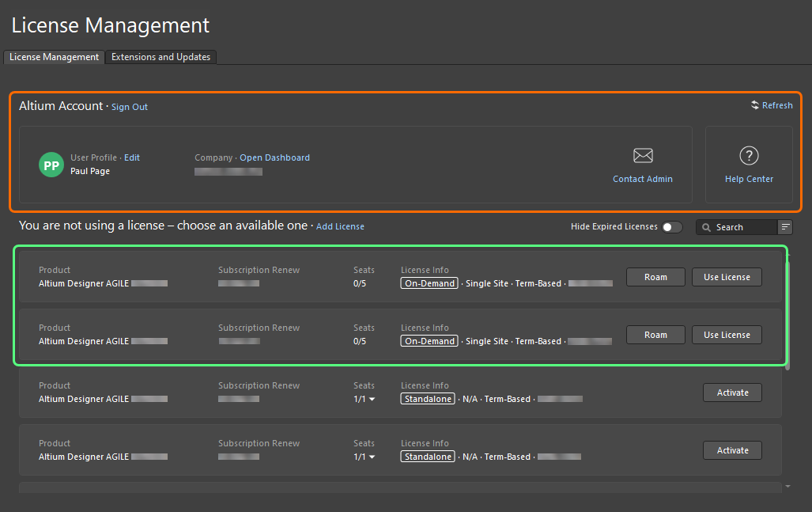Open the search filter options beside the search field
Viewport: 812px width, 512px height.
[x=785, y=227]
